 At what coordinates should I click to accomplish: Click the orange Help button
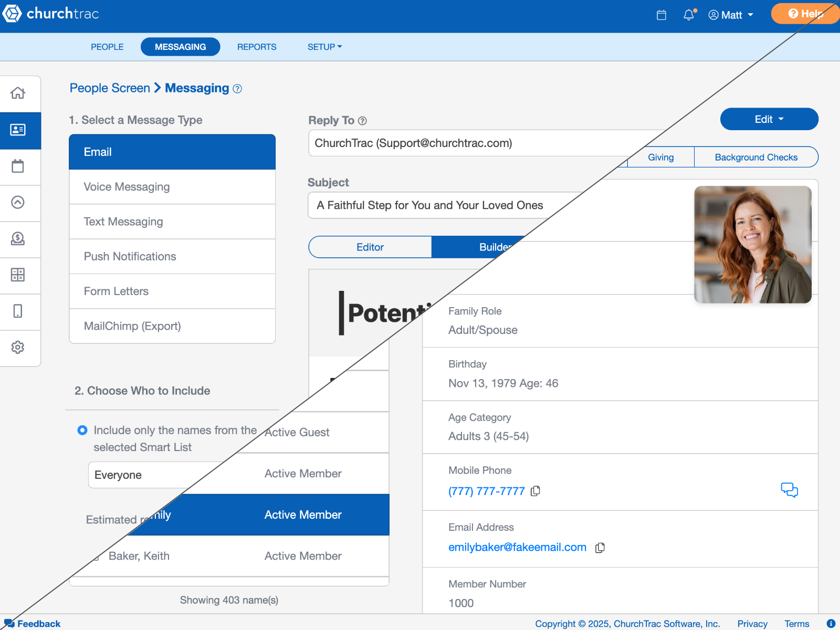[x=804, y=14]
